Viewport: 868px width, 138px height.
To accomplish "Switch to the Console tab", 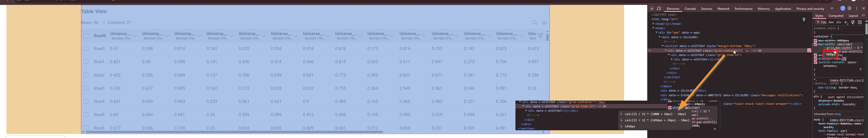I will coord(690,9).
